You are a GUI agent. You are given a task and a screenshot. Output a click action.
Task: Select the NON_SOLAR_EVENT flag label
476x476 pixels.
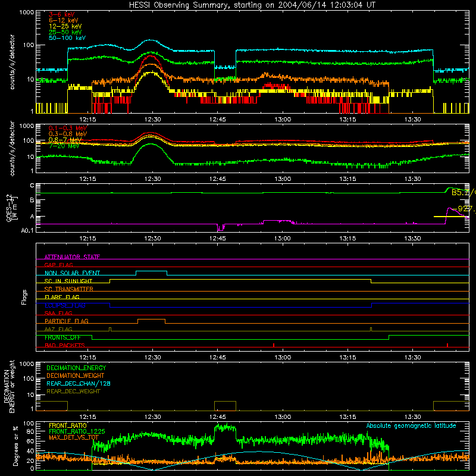click(72, 273)
